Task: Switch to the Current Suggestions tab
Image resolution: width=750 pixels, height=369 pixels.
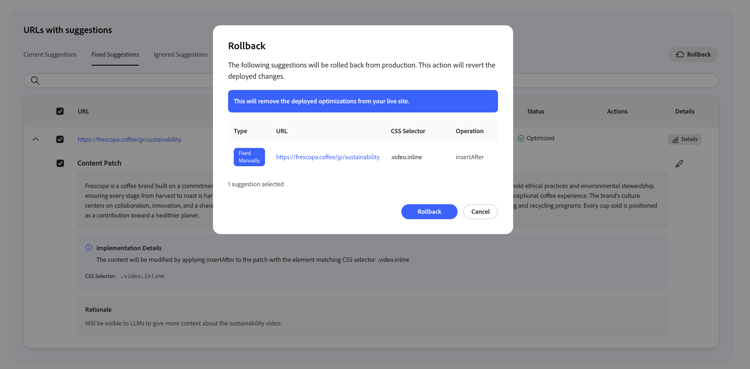Action: (x=50, y=55)
